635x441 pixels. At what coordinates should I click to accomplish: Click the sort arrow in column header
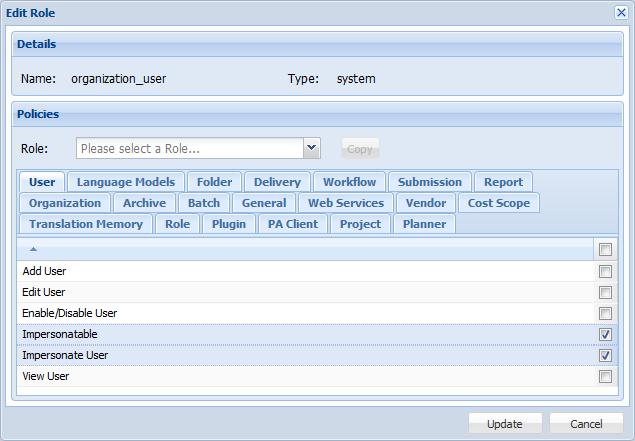[32, 249]
